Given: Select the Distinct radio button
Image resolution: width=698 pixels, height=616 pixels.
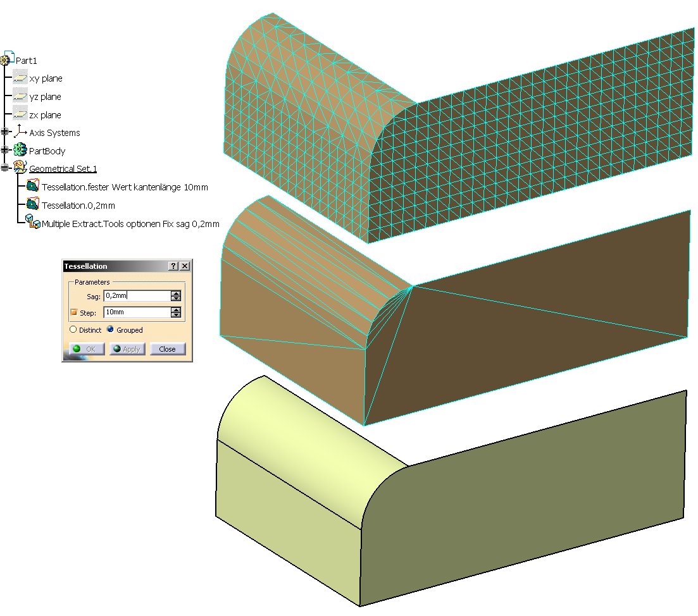Looking at the screenshot, I should 73,330.
